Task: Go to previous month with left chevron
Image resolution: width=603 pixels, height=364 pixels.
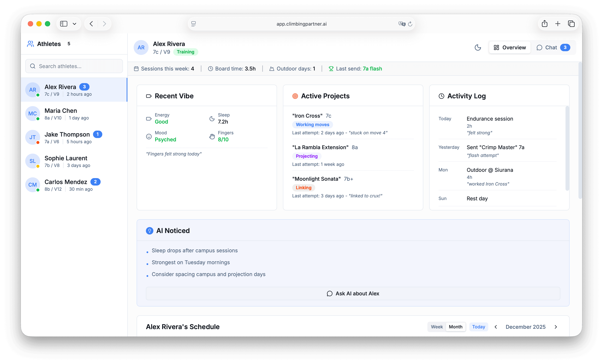Action: tap(496, 327)
